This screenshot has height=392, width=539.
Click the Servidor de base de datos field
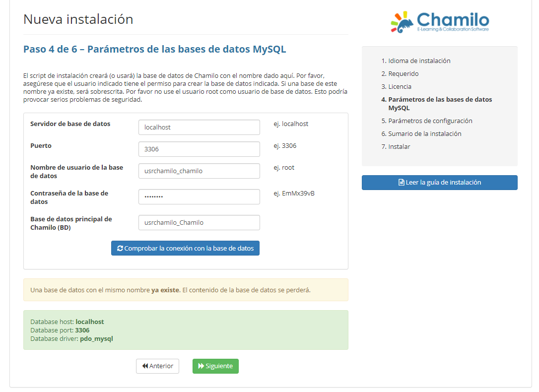(x=199, y=127)
